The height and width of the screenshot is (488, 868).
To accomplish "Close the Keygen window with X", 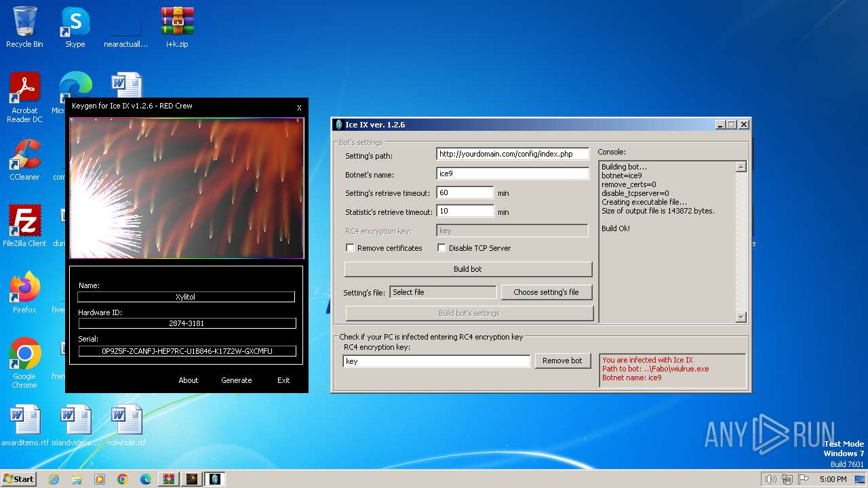I will [x=299, y=108].
